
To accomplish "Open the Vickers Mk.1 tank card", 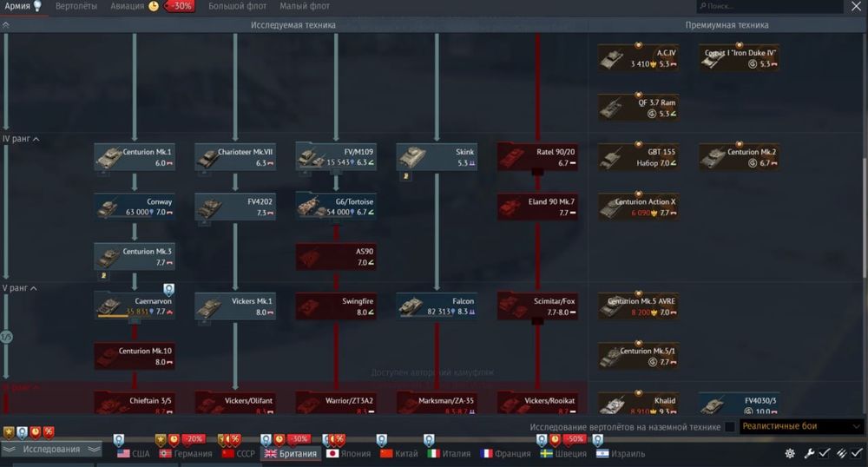I will coord(235,306).
